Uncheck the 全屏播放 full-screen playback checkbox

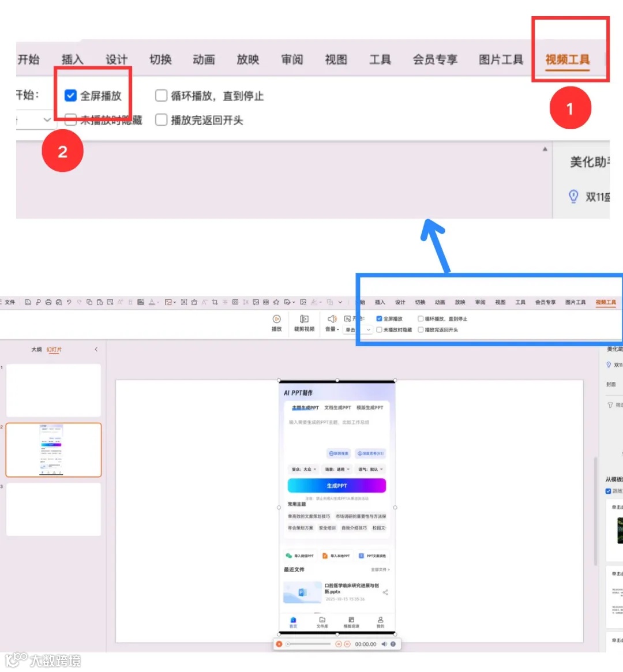coord(70,96)
